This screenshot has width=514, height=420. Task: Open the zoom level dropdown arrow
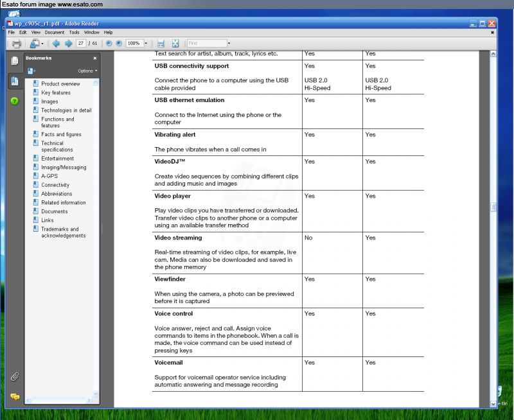click(x=146, y=43)
